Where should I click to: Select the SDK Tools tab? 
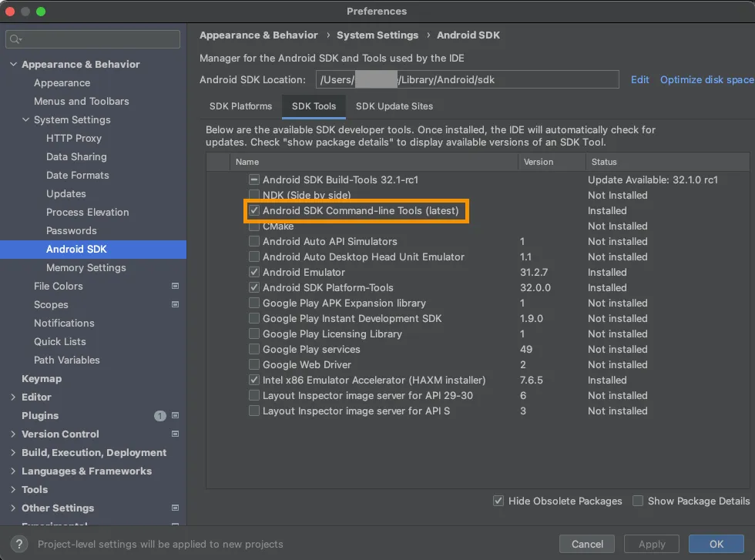click(314, 106)
